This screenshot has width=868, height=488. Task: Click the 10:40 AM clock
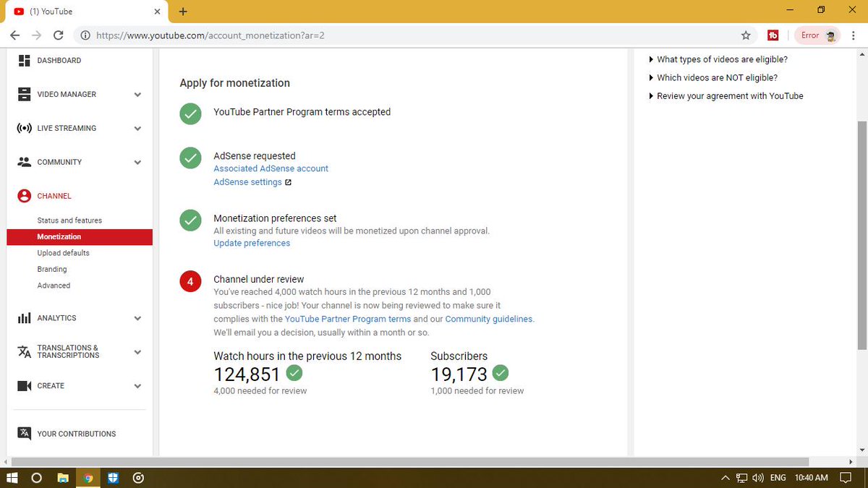[x=811, y=478]
